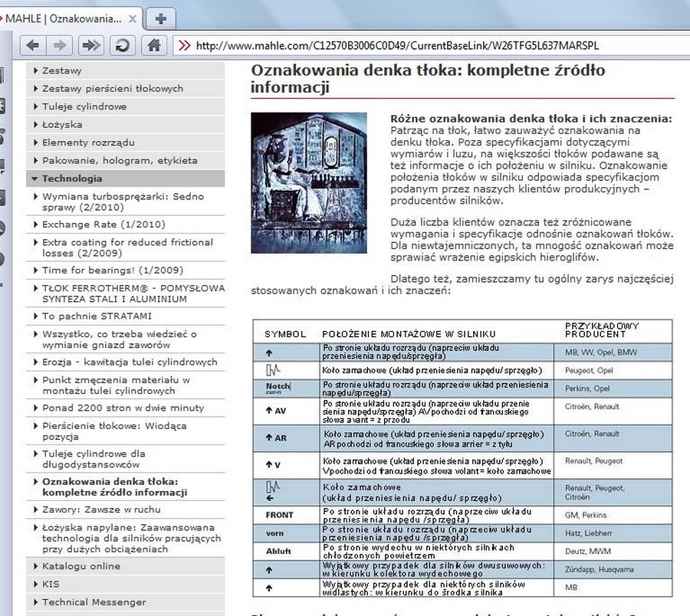The height and width of the screenshot is (616, 690).
Task: Collapse the Technologia section
Action: click(x=126, y=179)
